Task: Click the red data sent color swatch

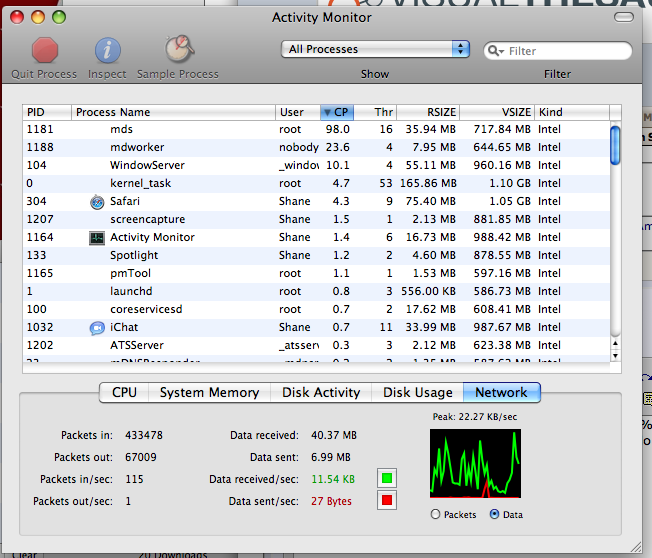Action: pos(387,500)
